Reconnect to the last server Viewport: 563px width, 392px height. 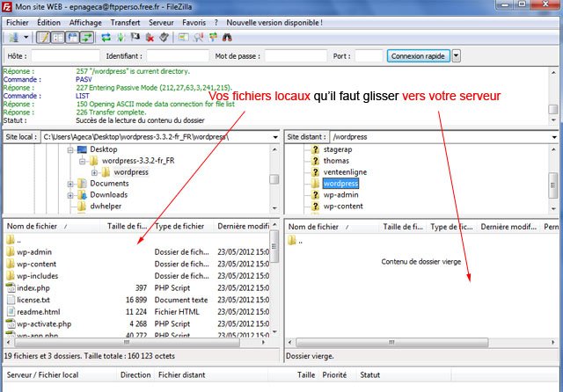(x=164, y=37)
